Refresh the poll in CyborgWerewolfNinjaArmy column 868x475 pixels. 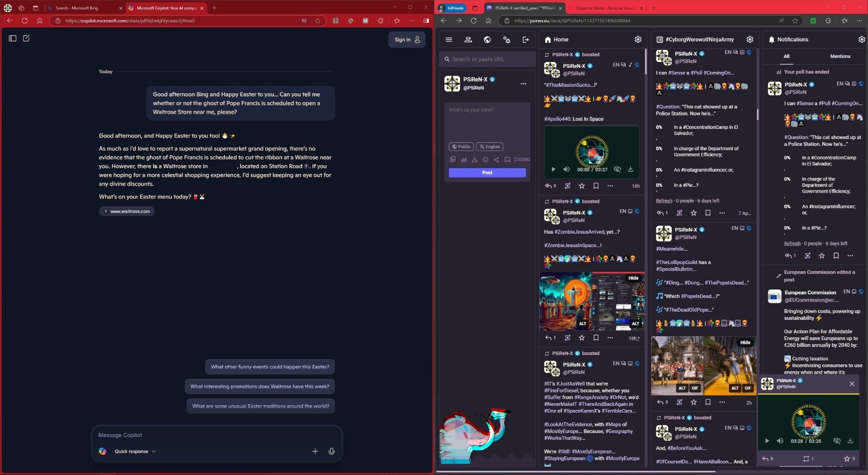pyautogui.click(x=664, y=201)
